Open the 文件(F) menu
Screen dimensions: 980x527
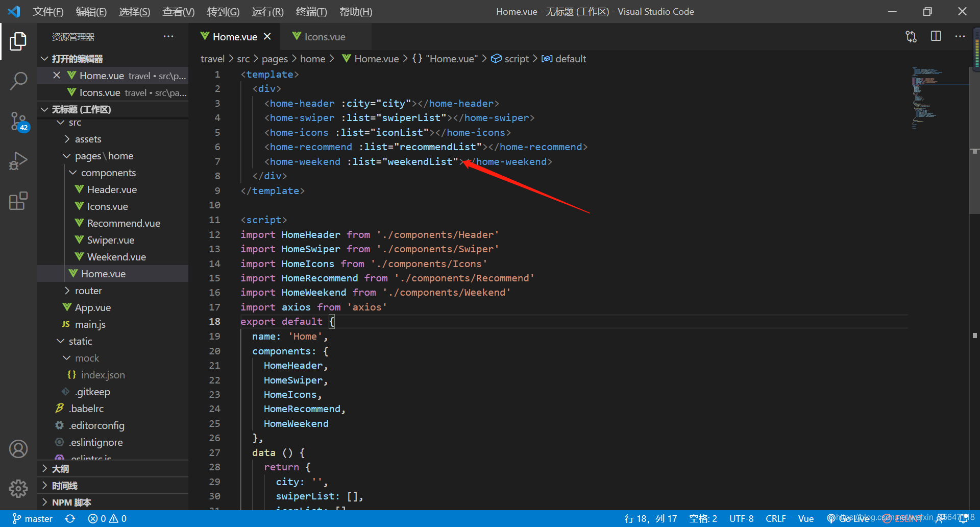click(48, 12)
